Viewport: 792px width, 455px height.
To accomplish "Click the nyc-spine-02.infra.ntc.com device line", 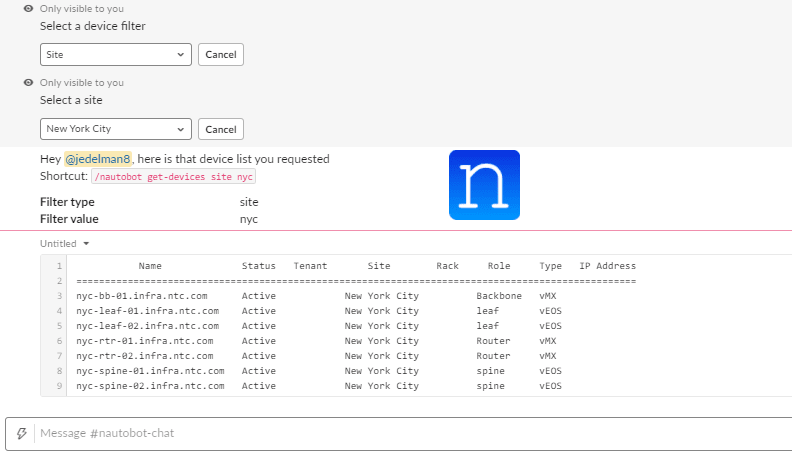I will [319, 386].
